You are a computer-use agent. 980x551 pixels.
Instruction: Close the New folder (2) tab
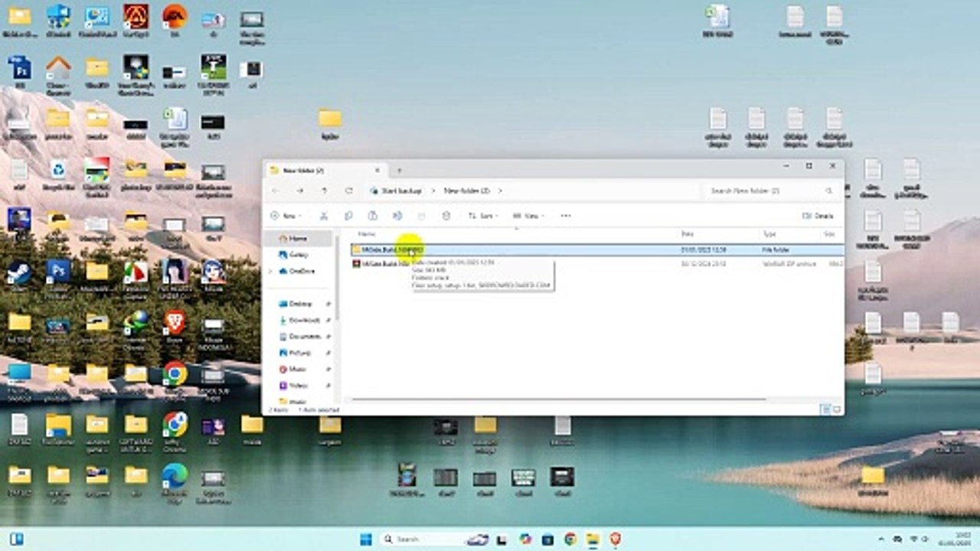click(377, 170)
